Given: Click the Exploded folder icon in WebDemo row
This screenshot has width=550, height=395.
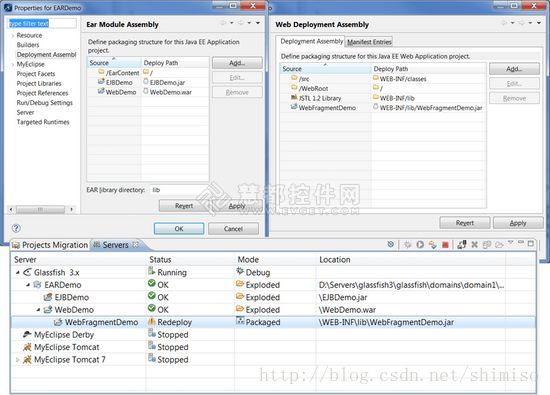Looking at the screenshot, I should (240, 309).
